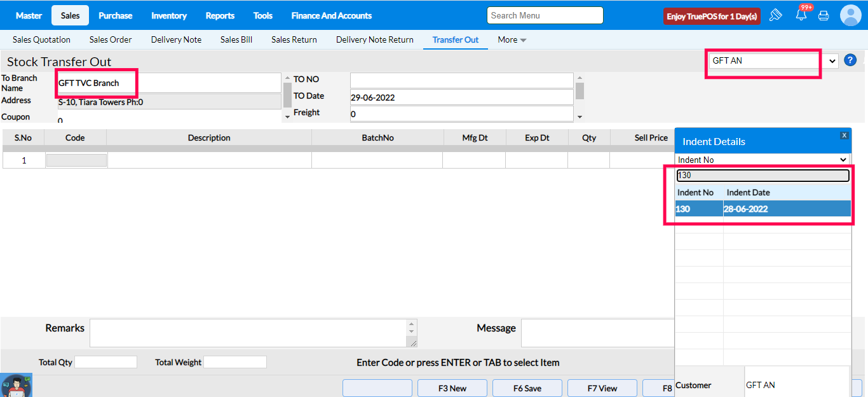Open the Reports menu
The width and height of the screenshot is (868, 397).
pos(220,15)
